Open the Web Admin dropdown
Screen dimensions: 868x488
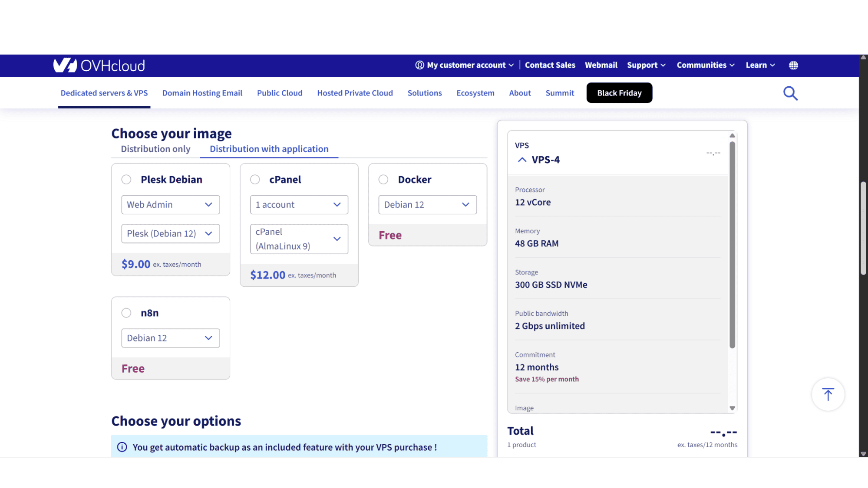coord(171,205)
